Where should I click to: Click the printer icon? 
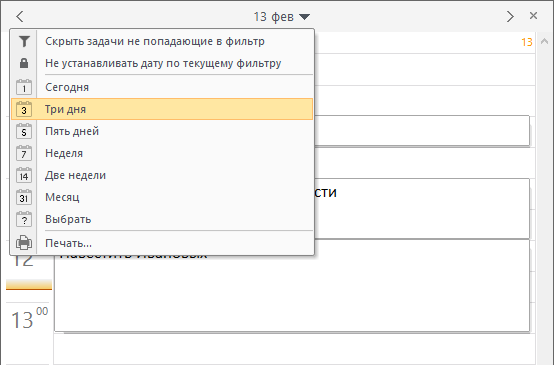pyautogui.click(x=24, y=243)
